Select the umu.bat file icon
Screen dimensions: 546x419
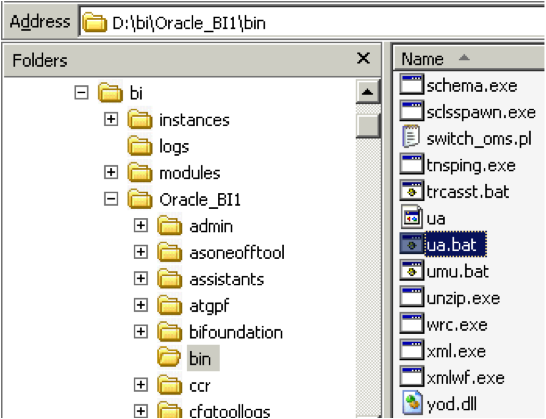coord(412,271)
